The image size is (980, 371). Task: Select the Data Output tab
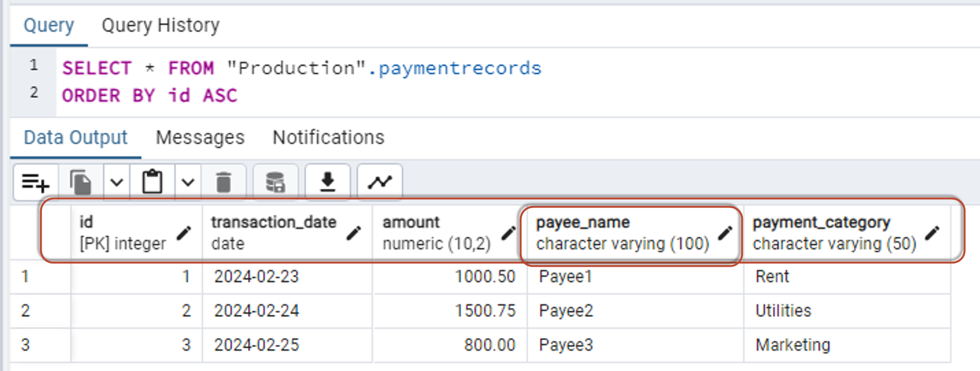(75, 138)
